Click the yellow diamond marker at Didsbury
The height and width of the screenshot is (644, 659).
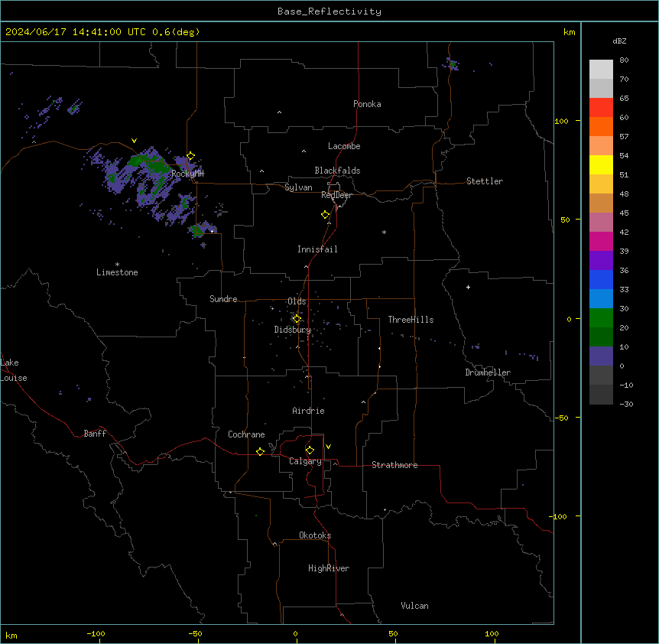point(297,319)
